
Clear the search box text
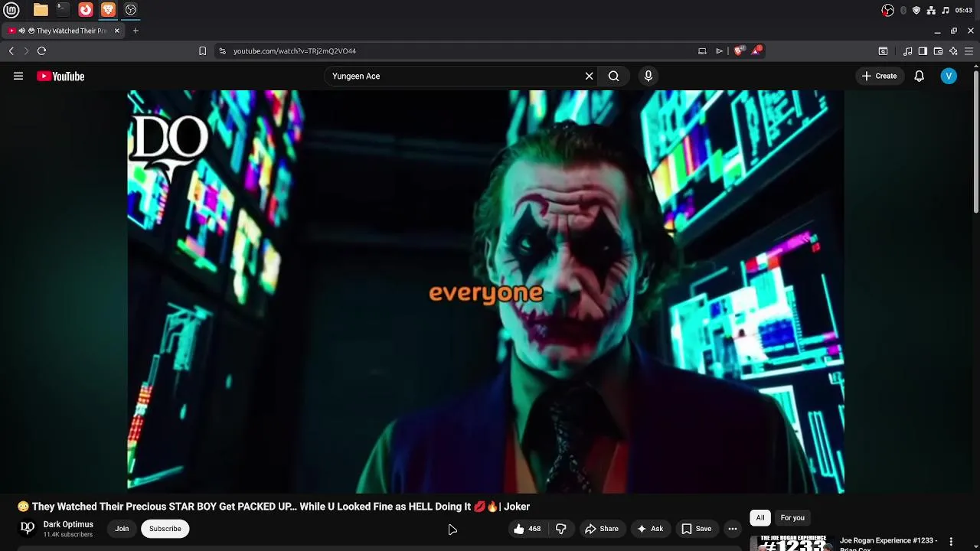tap(589, 76)
